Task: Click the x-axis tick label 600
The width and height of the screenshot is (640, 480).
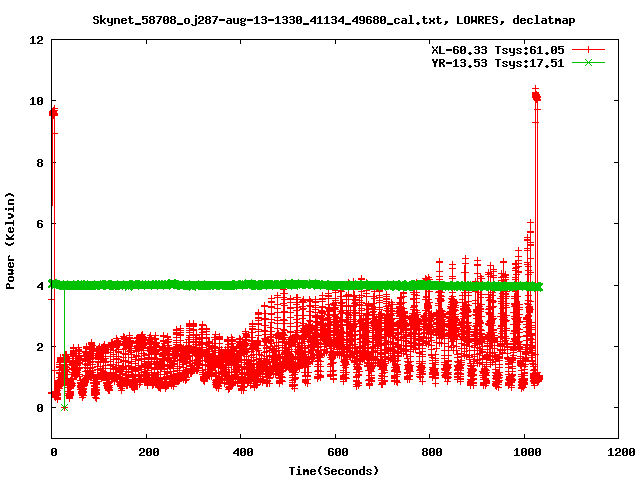Action: tap(338, 452)
